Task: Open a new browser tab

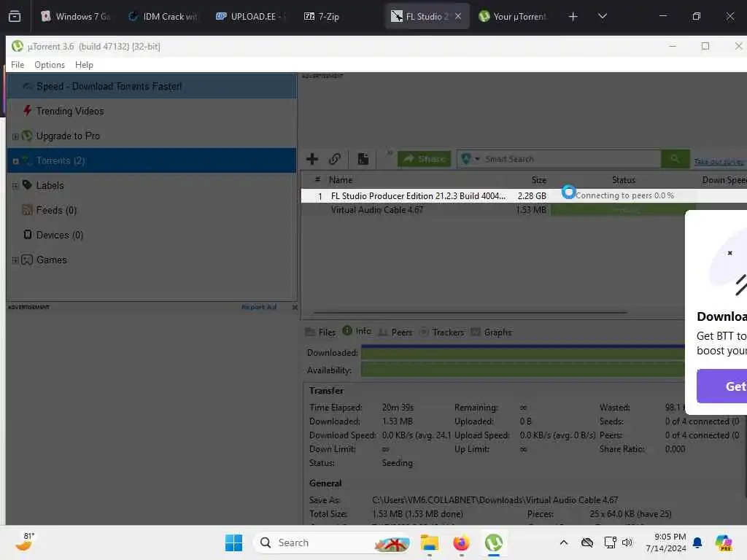Action: tap(573, 17)
